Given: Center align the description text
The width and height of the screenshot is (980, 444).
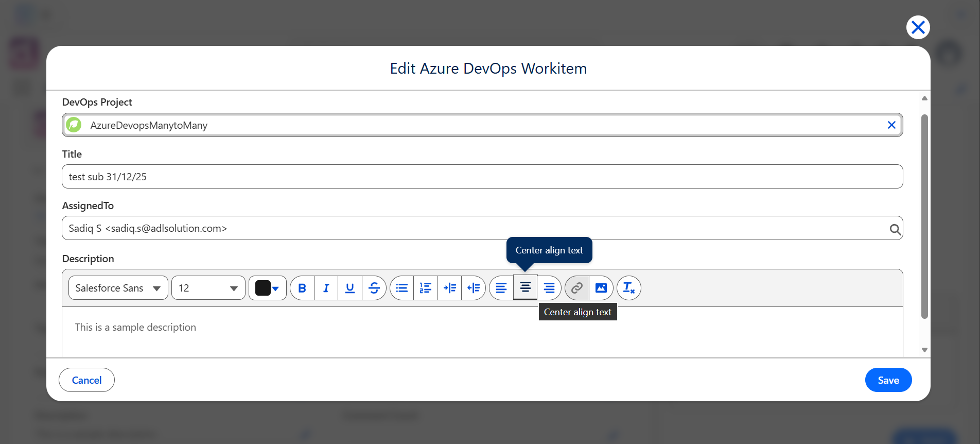Looking at the screenshot, I should [x=525, y=287].
